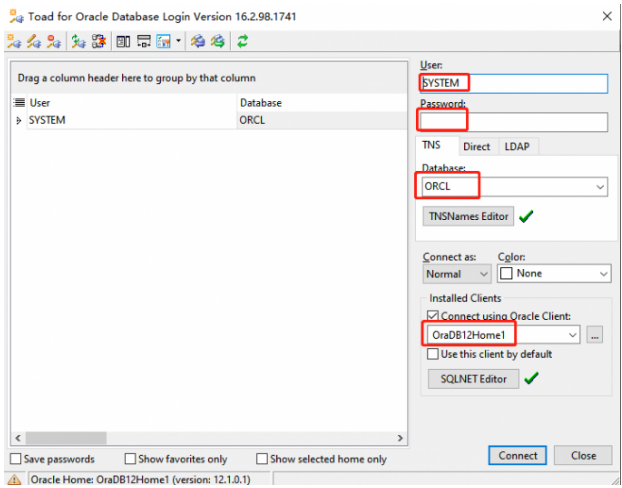Click the connections icon with green arrows

coord(217,41)
